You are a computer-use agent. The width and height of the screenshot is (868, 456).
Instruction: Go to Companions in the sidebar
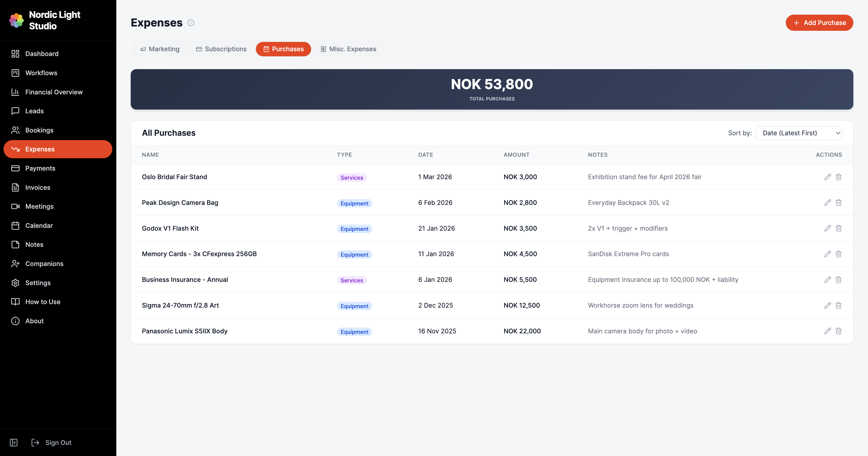point(44,263)
